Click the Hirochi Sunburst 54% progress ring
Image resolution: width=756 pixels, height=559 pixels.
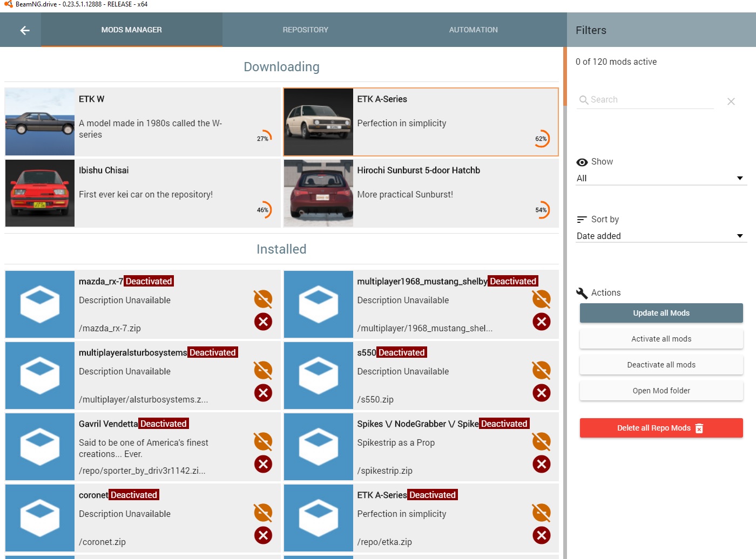click(x=542, y=210)
